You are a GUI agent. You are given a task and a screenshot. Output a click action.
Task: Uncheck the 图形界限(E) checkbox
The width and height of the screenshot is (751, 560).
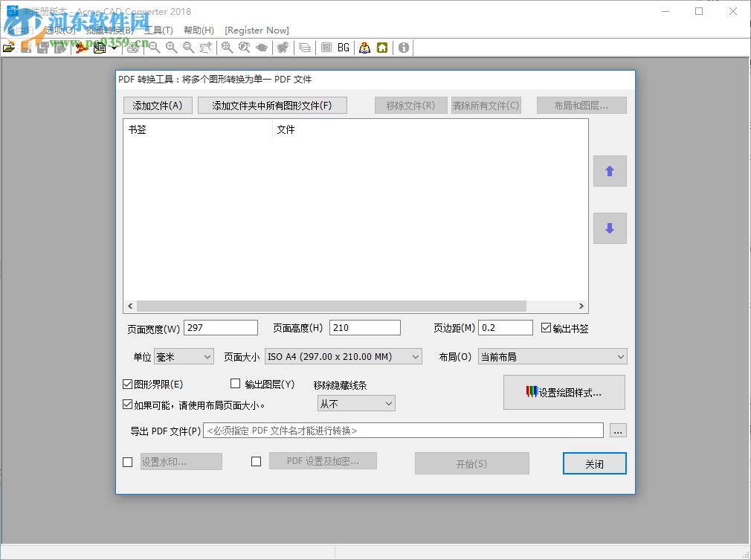pyautogui.click(x=129, y=383)
